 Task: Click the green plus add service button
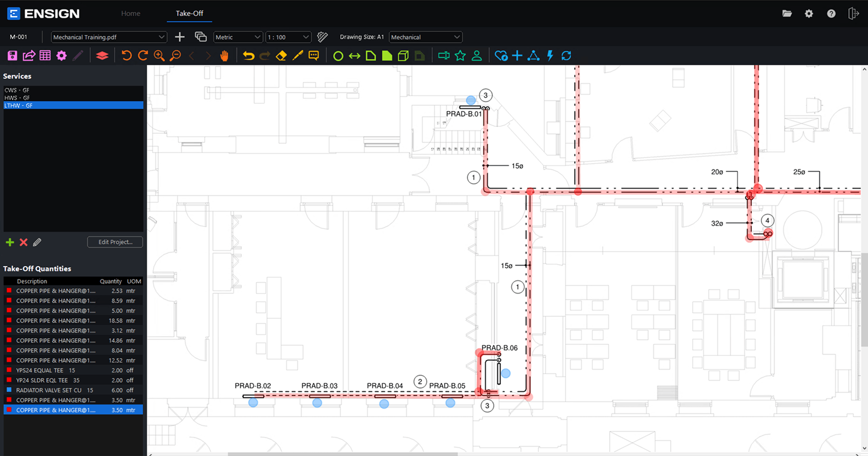[x=10, y=242]
